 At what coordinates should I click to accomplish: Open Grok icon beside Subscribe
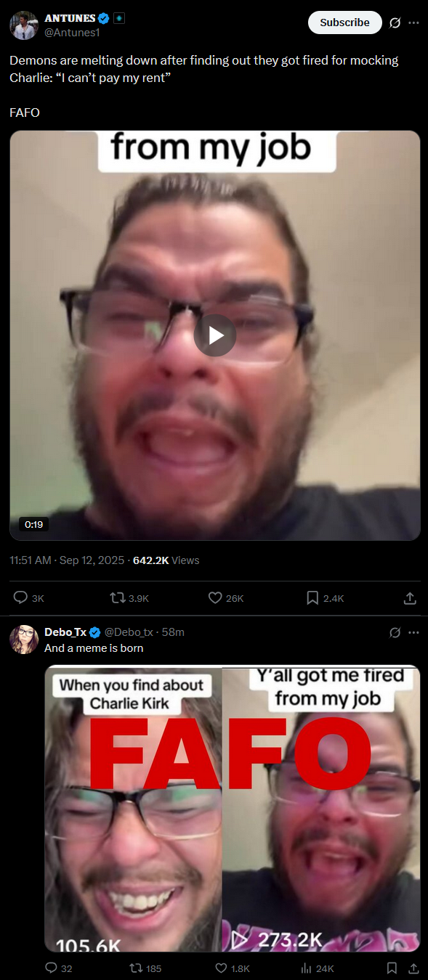point(395,23)
